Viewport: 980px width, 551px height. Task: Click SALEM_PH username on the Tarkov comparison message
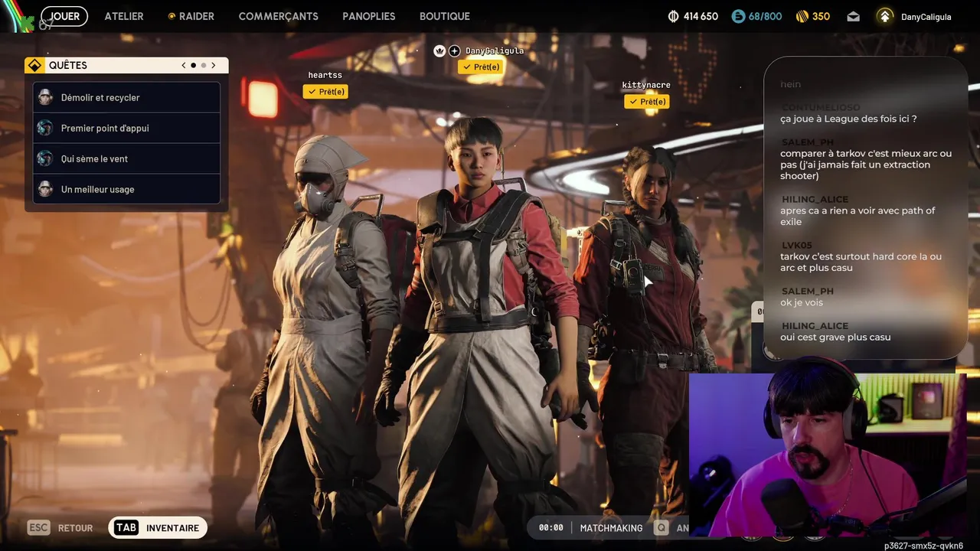coord(808,142)
